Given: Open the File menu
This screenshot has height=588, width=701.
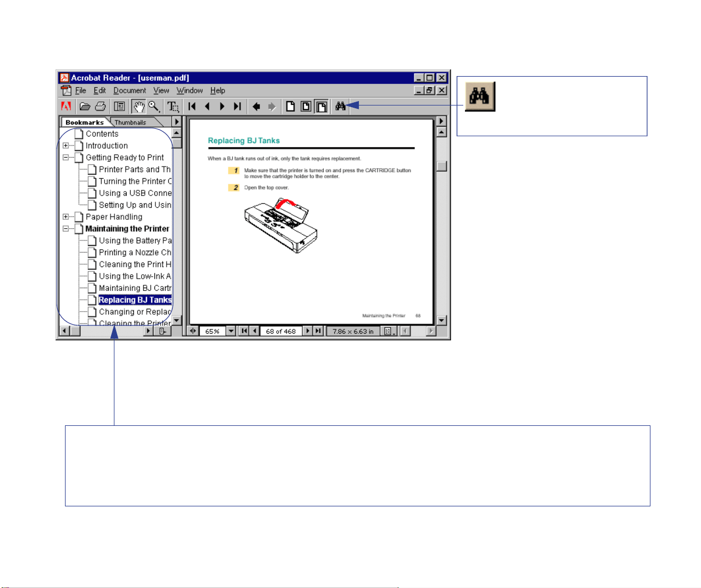Looking at the screenshot, I should click(x=81, y=91).
